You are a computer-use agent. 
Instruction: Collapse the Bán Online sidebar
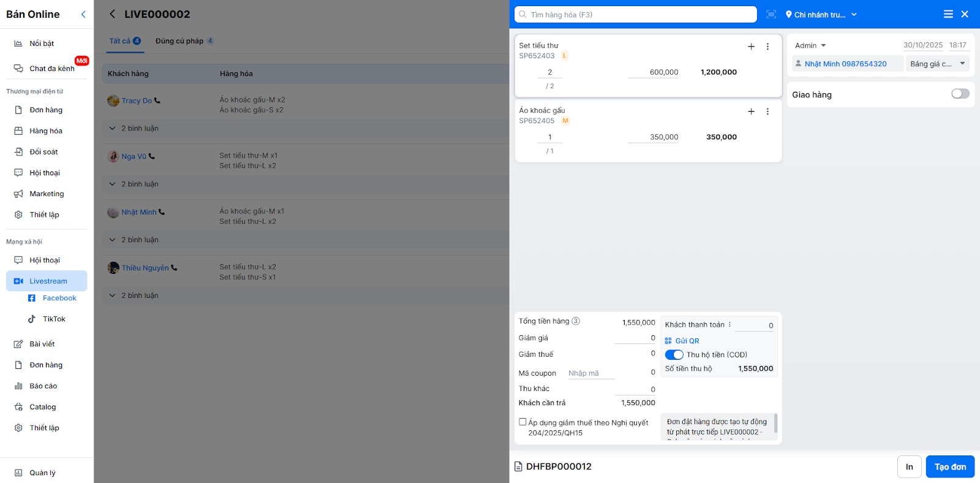pyautogui.click(x=83, y=14)
